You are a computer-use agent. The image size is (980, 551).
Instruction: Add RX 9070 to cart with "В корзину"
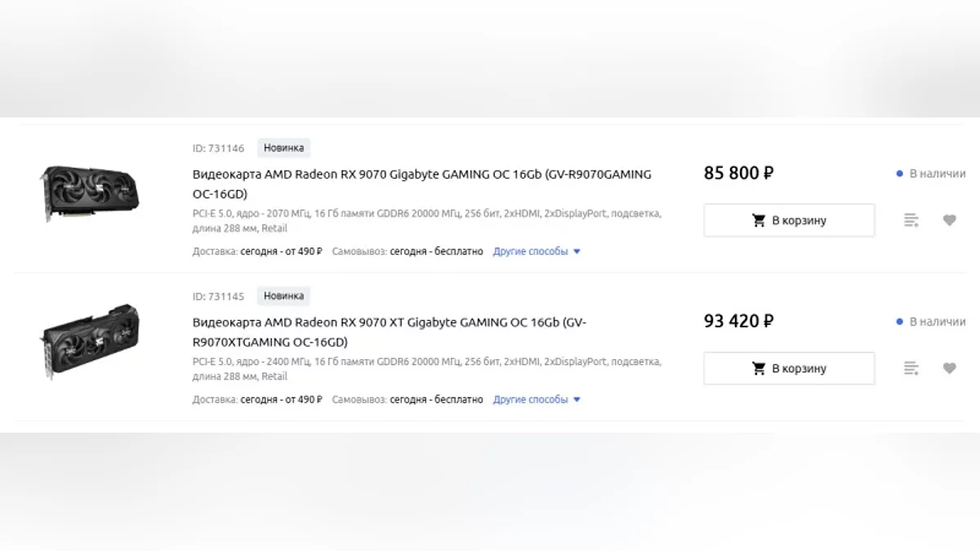coord(789,220)
